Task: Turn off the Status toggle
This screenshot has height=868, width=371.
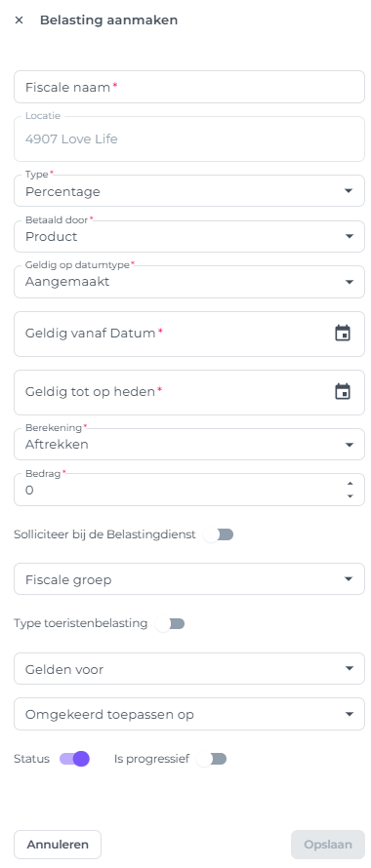Action: [75, 759]
